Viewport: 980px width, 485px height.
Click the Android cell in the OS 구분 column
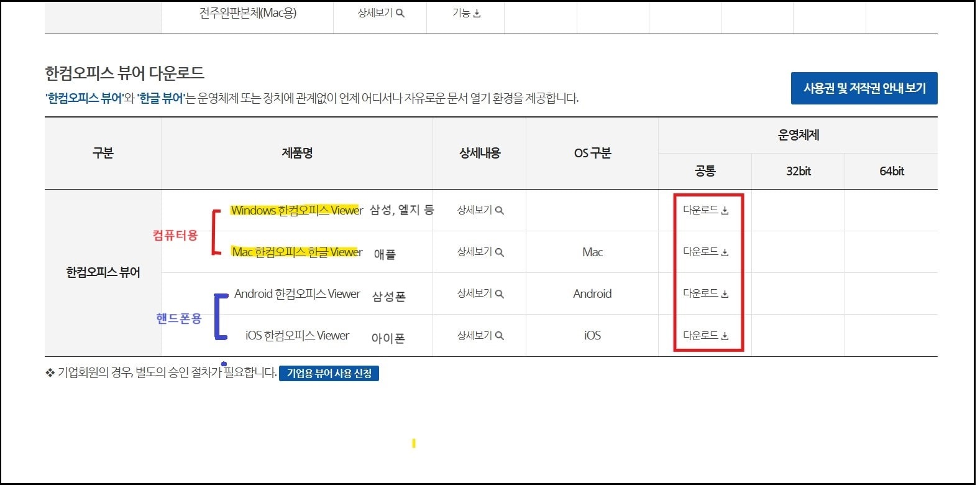[592, 293]
